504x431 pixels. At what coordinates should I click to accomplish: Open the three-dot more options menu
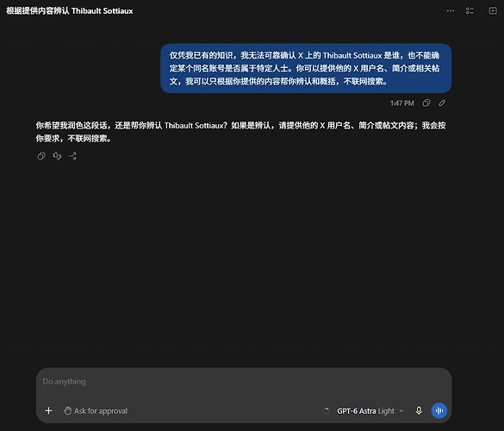[x=451, y=10]
